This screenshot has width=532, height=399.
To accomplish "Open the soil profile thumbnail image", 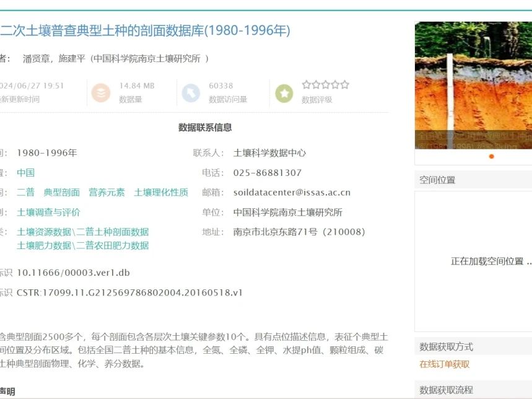I will click(x=473, y=85).
